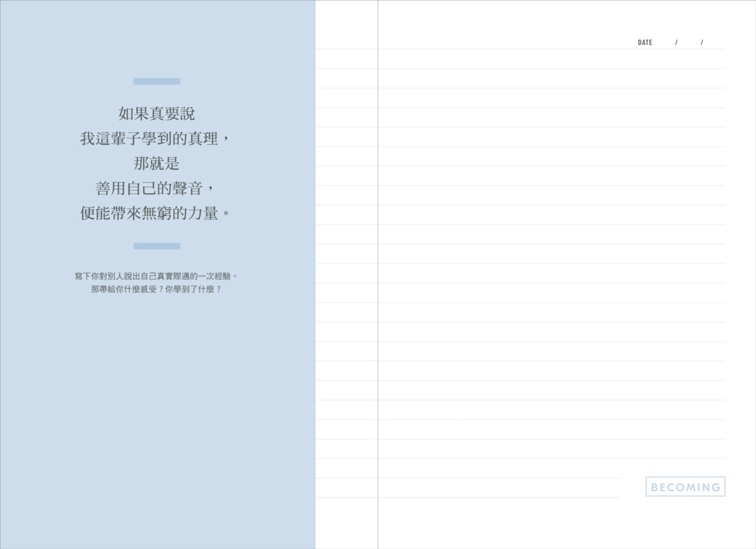Click the DATE label
The image size is (756, 549).
(645, 42)
